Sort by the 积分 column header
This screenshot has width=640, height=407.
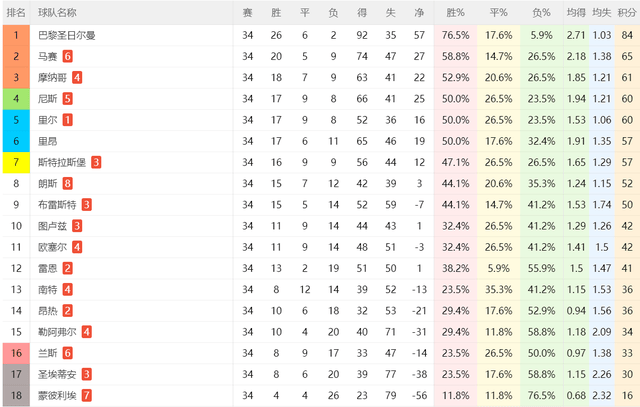(627, 13)
